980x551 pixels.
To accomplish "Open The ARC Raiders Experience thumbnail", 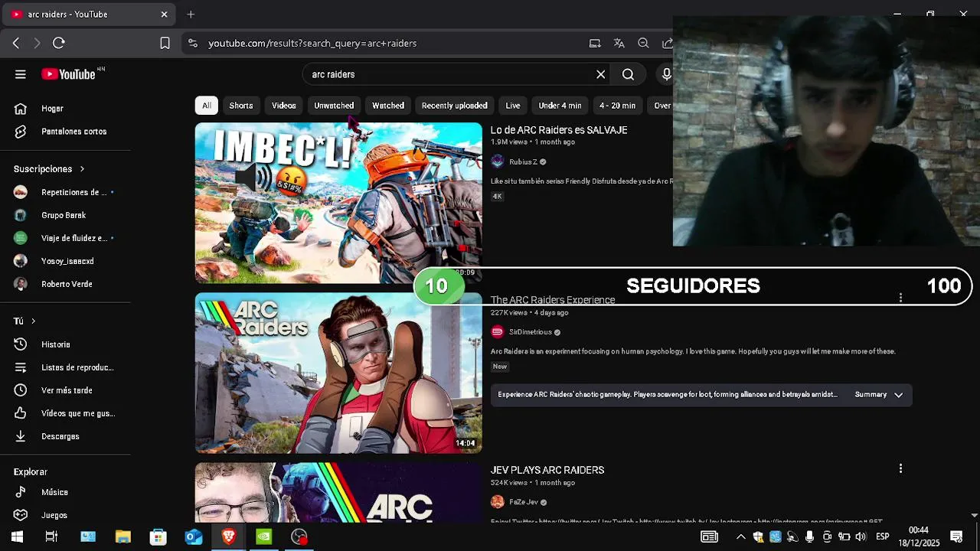I will 338,373.
